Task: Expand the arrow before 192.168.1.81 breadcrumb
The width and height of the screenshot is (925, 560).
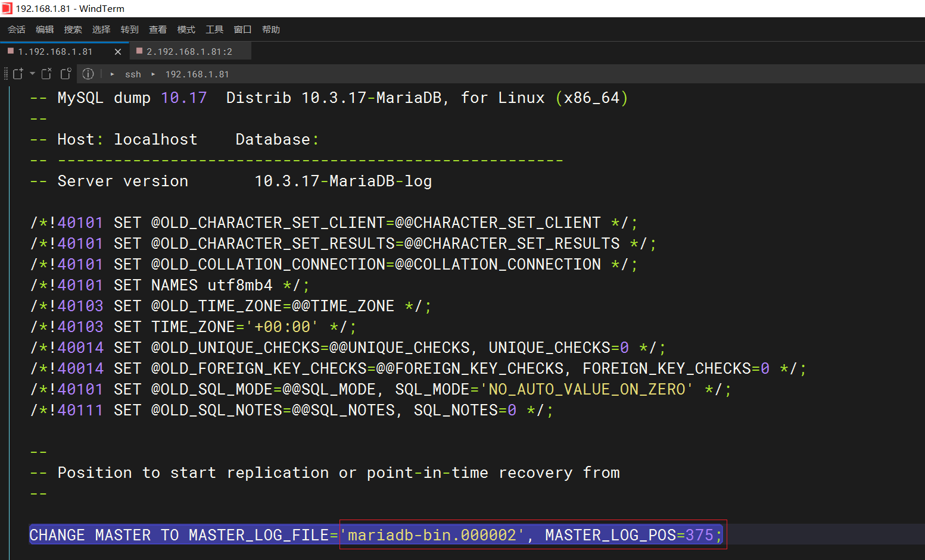Action: (x=153, y=74)
